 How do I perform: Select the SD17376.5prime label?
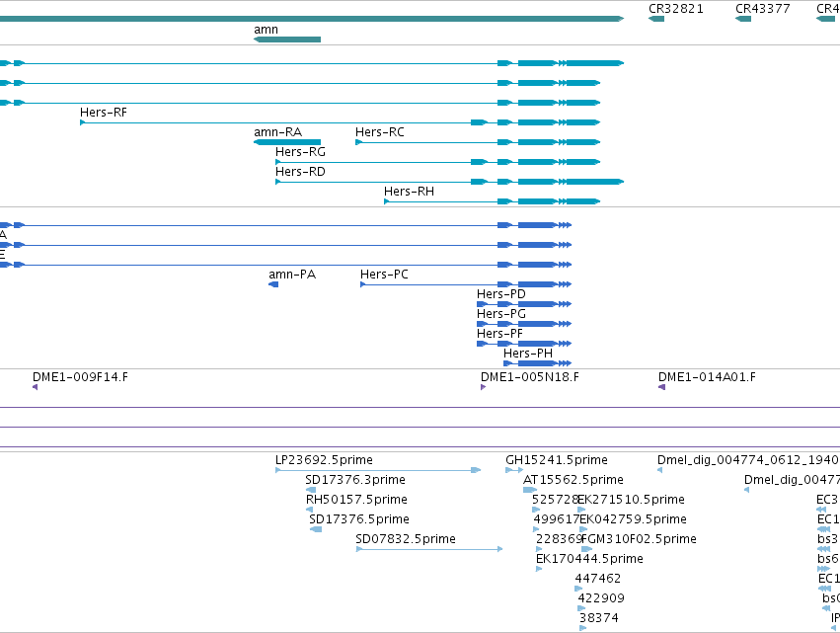point(359,519)
